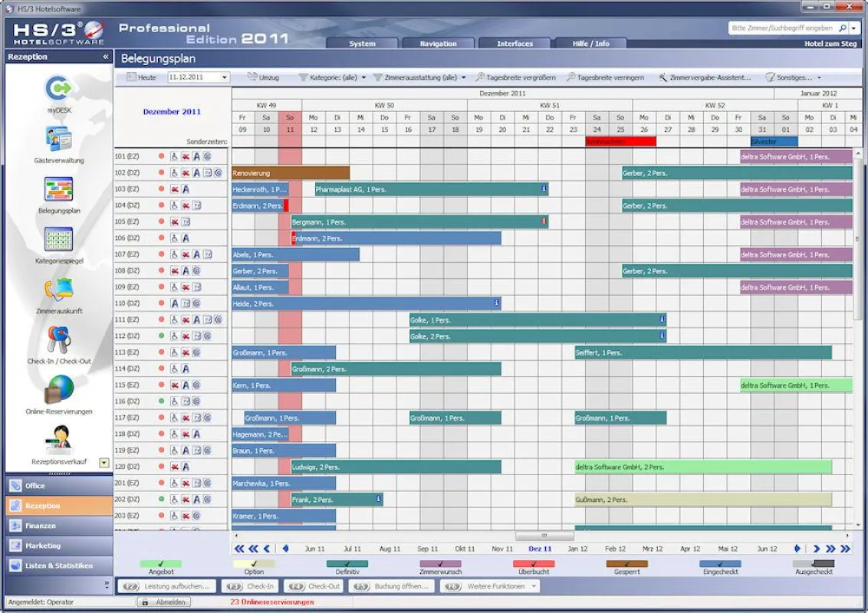Screen dimensions: 868x613
Task: Click the Renovierung blocked bar in room 102
Action: coord(291,173)
